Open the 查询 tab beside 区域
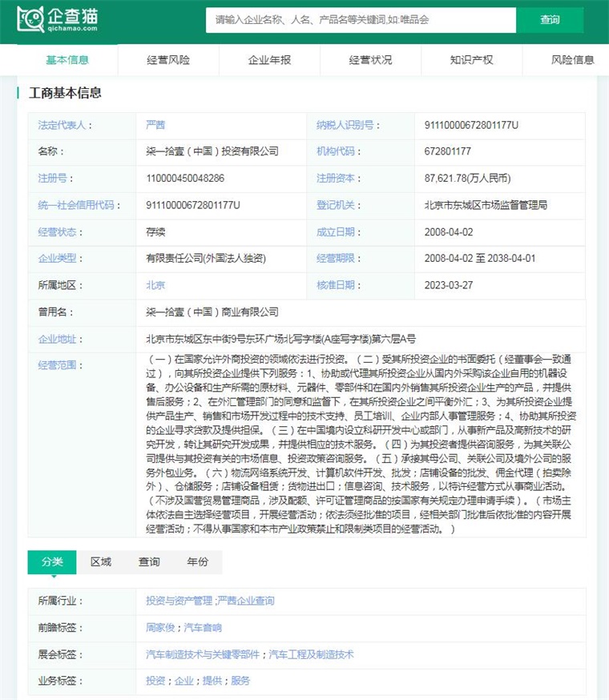This screenshot has width=609, height=700. (x=149, y=561)
